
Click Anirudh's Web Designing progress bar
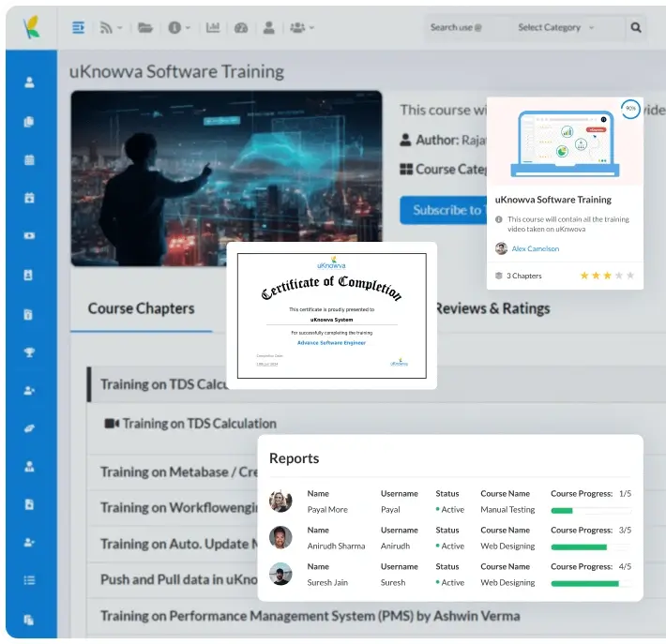(x=591, y=547)
